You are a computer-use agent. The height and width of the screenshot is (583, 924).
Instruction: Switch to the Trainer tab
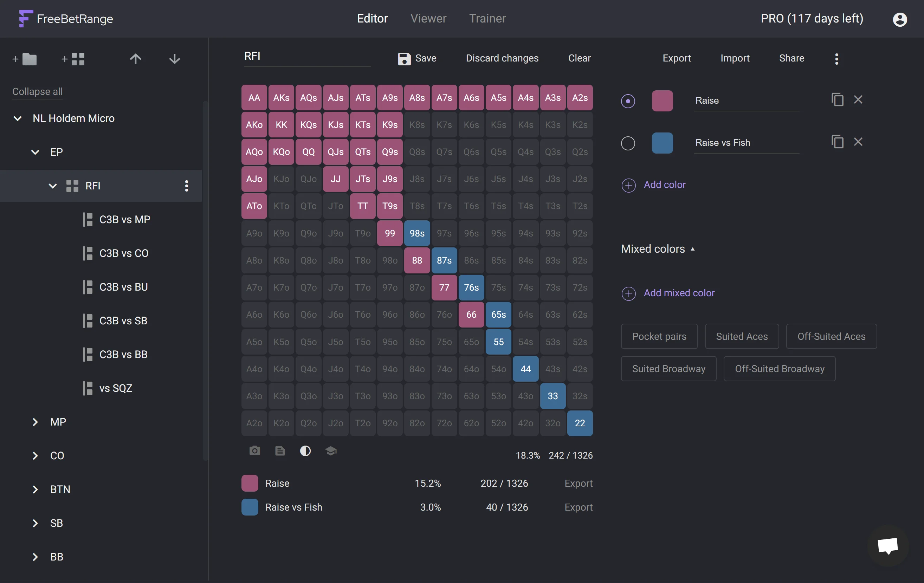pos(487,18)
